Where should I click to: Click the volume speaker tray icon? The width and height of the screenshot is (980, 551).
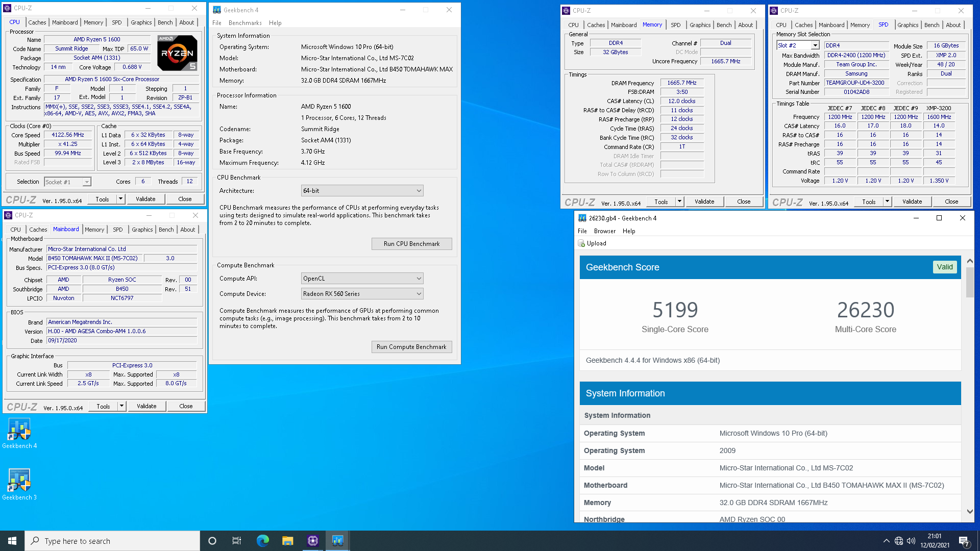pyautogui.click(x=911, y=541)
